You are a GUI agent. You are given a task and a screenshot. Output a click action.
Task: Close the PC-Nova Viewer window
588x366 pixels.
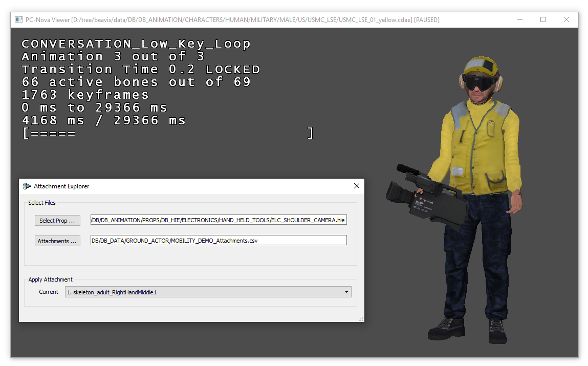click(x=566, y=19)
